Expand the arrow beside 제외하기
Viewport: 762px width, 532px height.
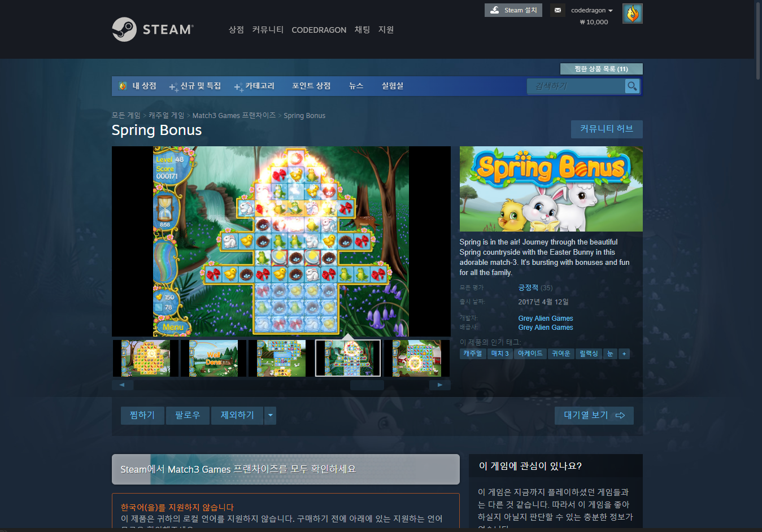271,416
